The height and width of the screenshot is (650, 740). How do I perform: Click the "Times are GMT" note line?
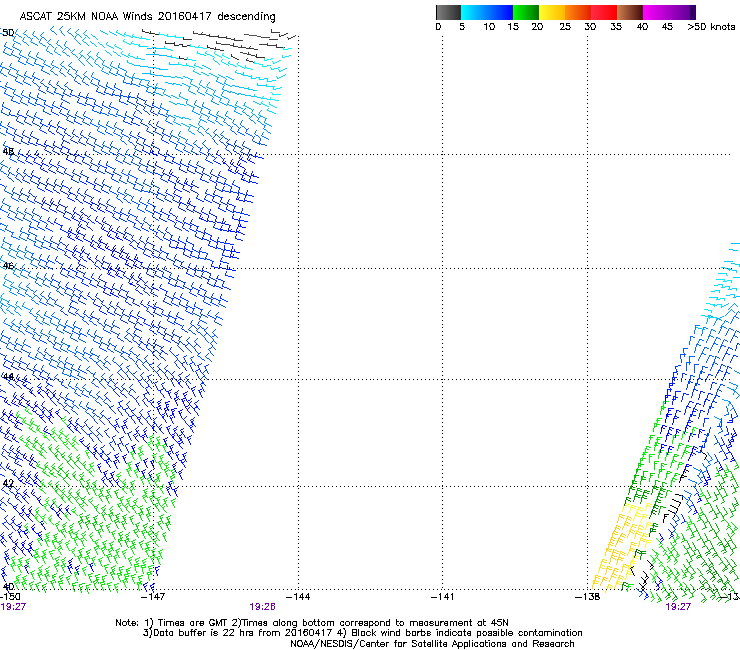(312, 623)
